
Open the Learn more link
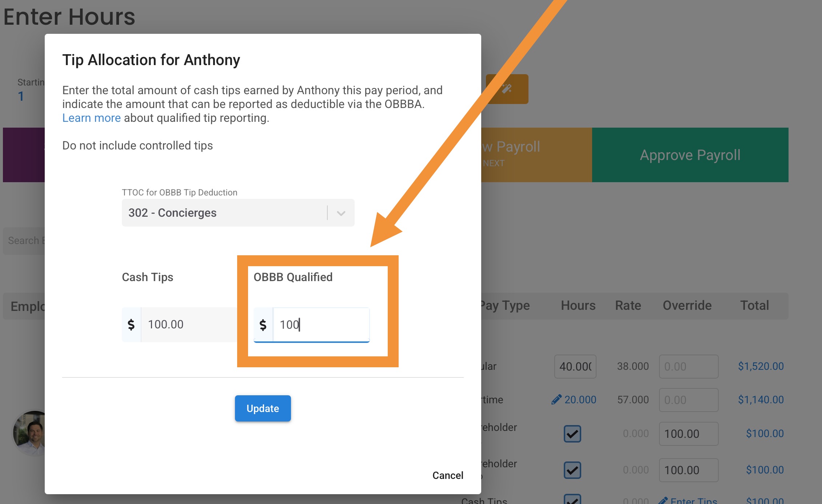tap(91, 118)
